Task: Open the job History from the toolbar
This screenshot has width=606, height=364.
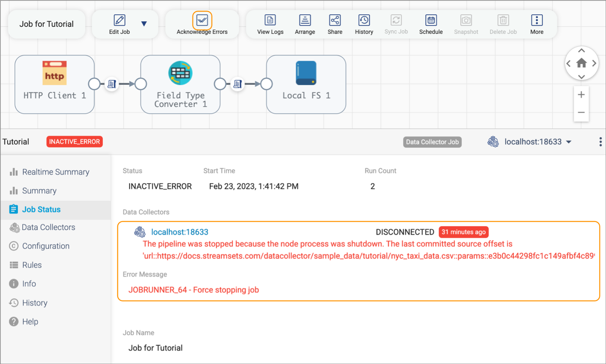Action: point(364,24)
